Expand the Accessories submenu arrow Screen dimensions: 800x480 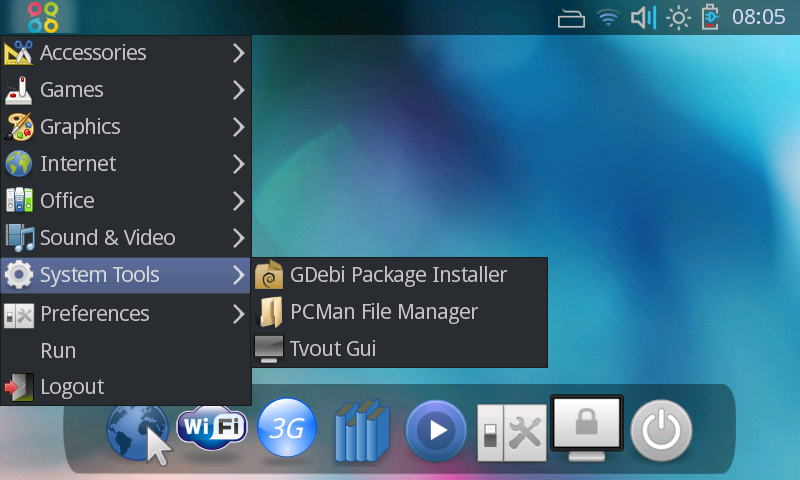pyautogui.click(x=238, y=53)
